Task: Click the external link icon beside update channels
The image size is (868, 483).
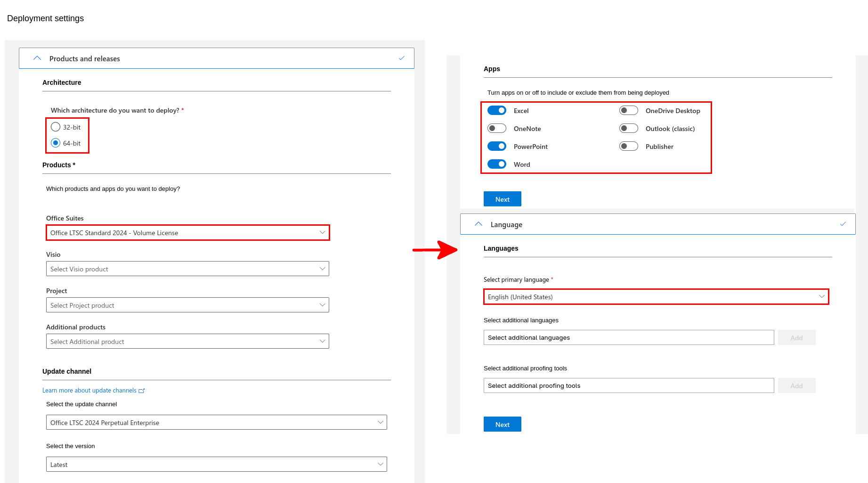Action: (x=142, y=391)
